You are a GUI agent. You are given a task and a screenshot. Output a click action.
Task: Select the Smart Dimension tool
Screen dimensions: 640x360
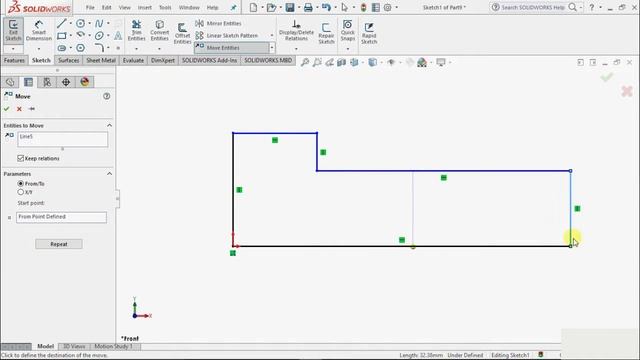pyautogui.click(x=39, y=31)
